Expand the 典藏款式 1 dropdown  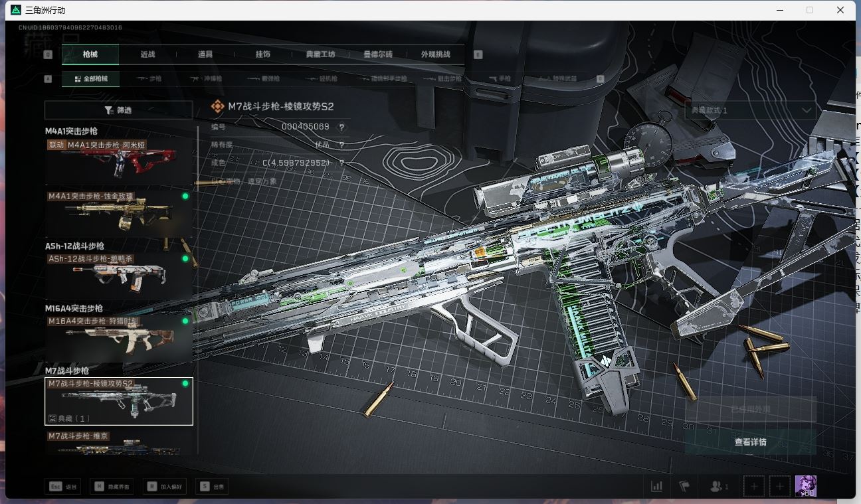[749, 110]
